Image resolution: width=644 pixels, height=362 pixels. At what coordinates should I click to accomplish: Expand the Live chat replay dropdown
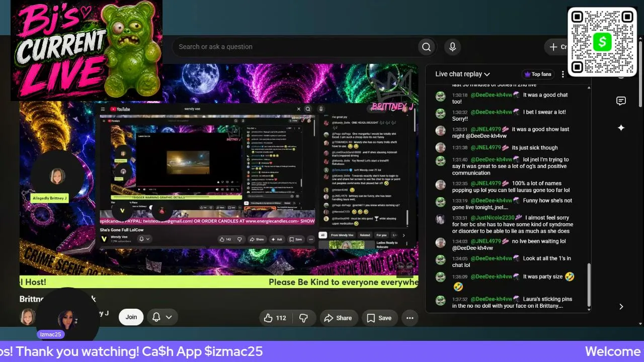[462, 74]
